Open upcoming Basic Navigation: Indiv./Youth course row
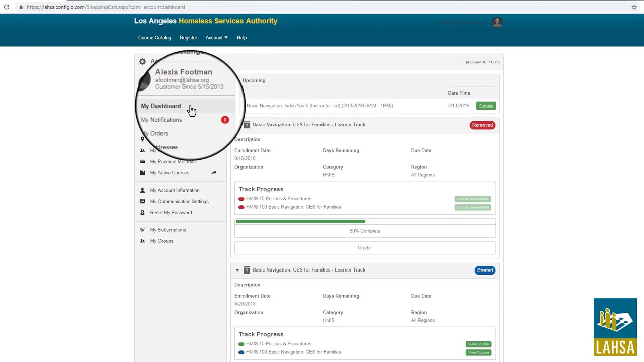The image size is (644, 362). [x=320, y=106]
